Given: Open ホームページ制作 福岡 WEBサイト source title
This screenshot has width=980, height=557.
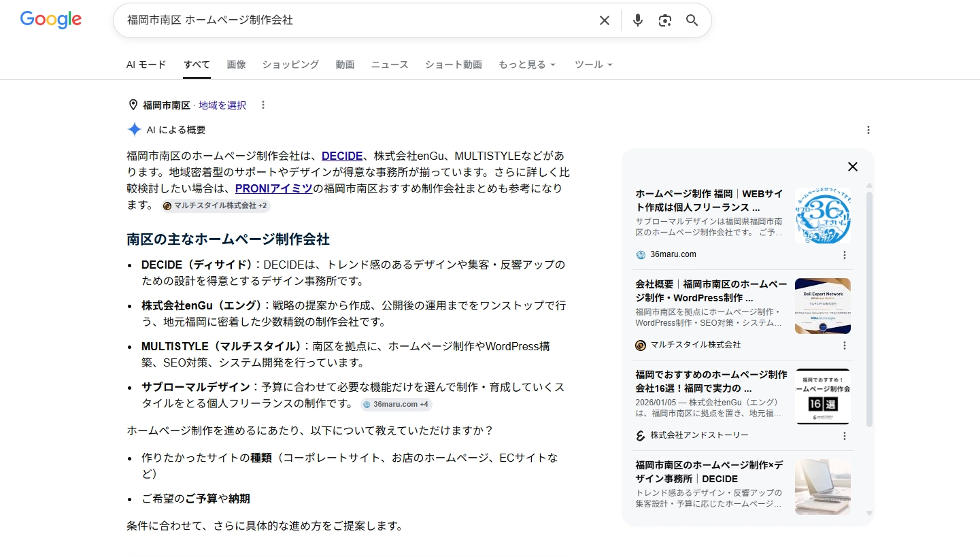Looking at the screenshot, I should [x=709, y=201].
